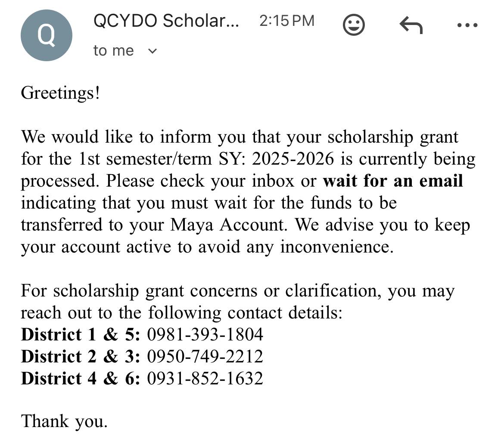Expand recipient details chevron beside 'to me'

[x=152, y=51]
